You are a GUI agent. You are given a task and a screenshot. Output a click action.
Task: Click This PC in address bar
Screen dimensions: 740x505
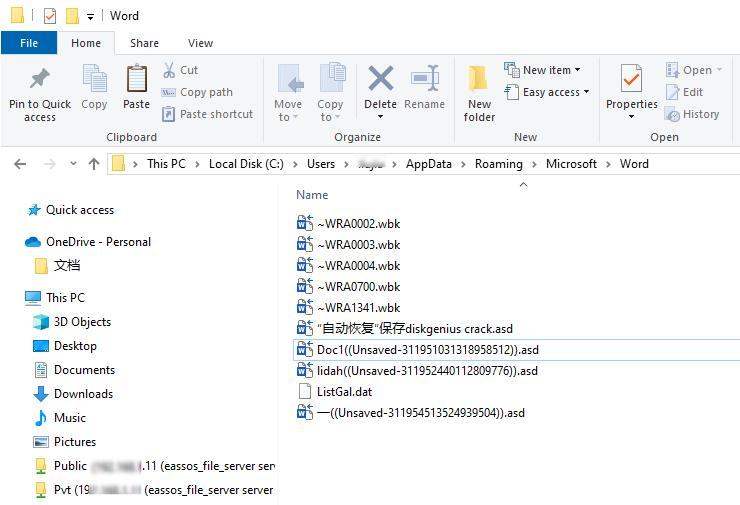(x=166, y=164)
